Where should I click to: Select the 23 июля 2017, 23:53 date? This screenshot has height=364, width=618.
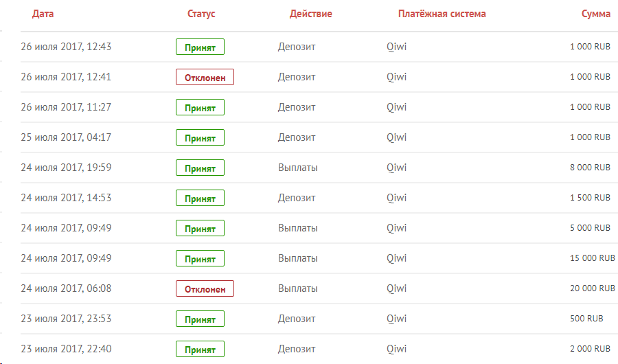(66, 319)
